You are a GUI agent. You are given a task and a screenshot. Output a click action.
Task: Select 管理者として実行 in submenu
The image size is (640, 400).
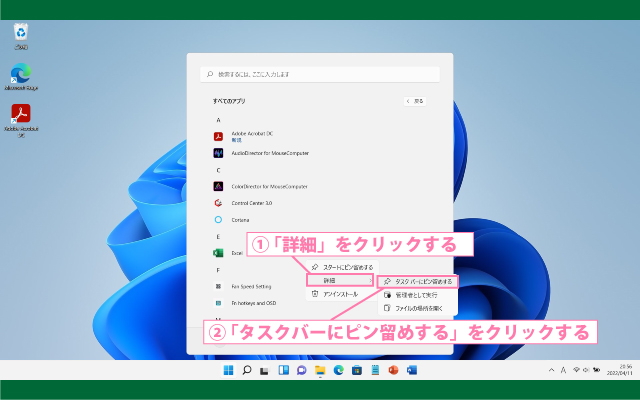[x=418, y=295]
